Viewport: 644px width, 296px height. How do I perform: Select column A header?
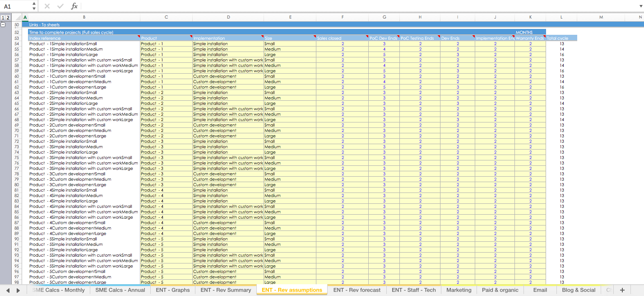(x=25, y=17)
